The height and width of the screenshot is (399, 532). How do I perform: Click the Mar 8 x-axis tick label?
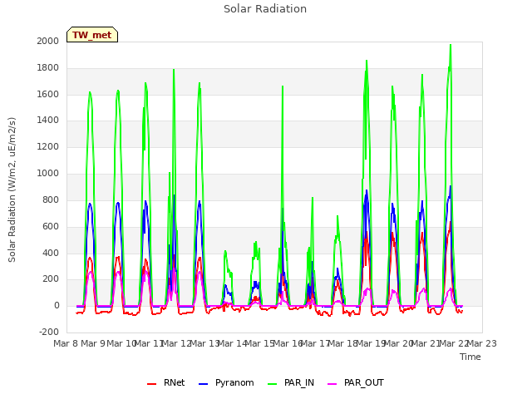click(66, 343)
